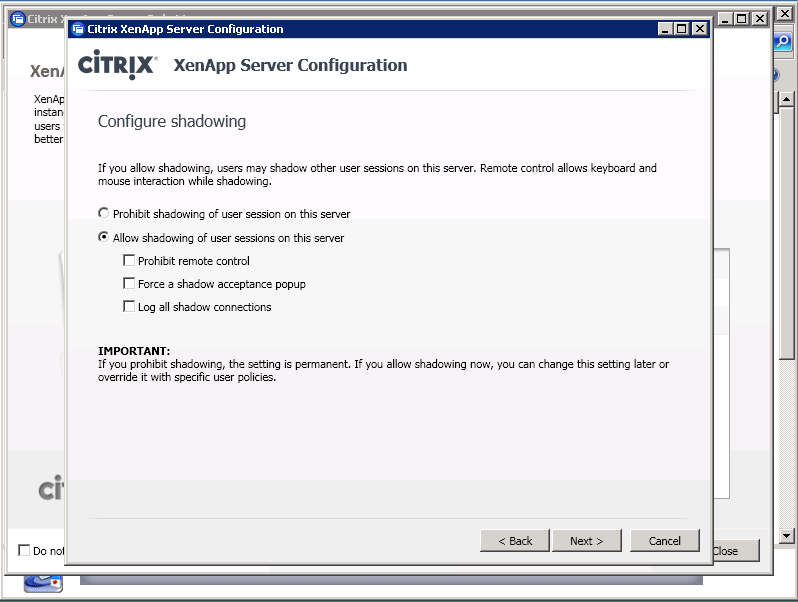
Task: Click the IMPORTANT: label text
Action: (134, 351)
